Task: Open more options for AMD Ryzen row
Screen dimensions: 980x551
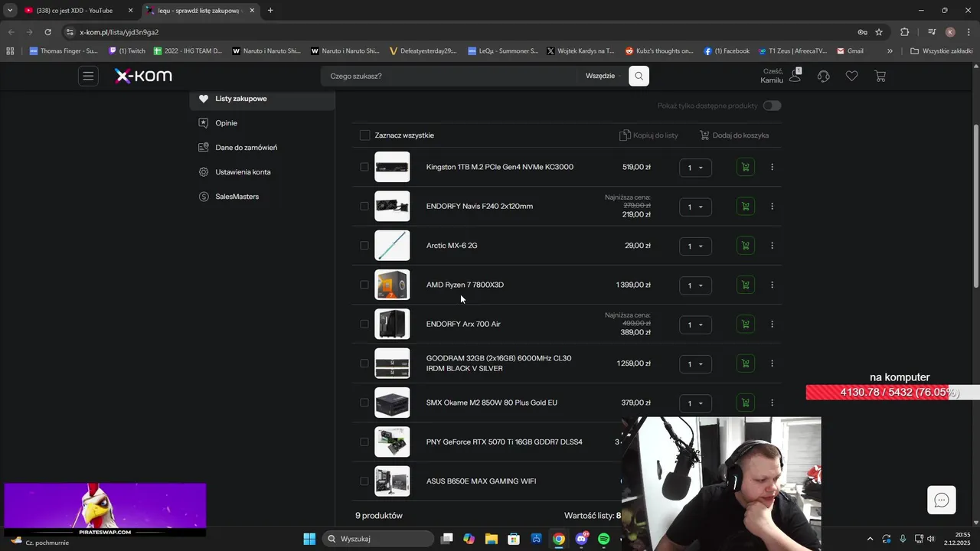Action: point(772,285)
